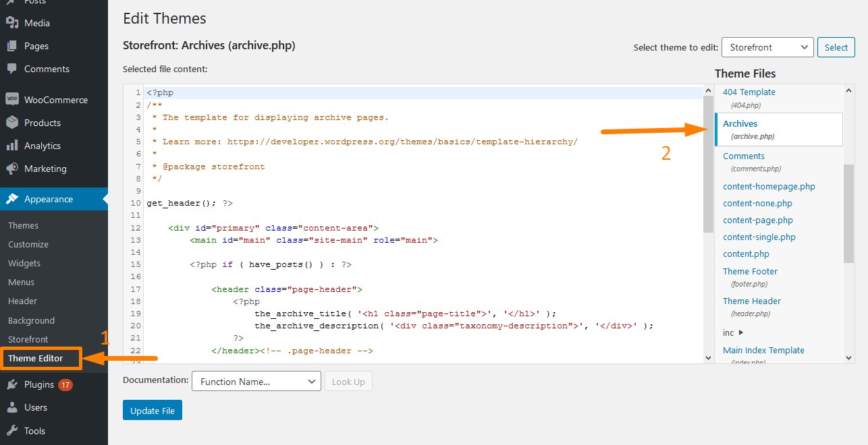Click line number 17 in gutter

(136, 289)
